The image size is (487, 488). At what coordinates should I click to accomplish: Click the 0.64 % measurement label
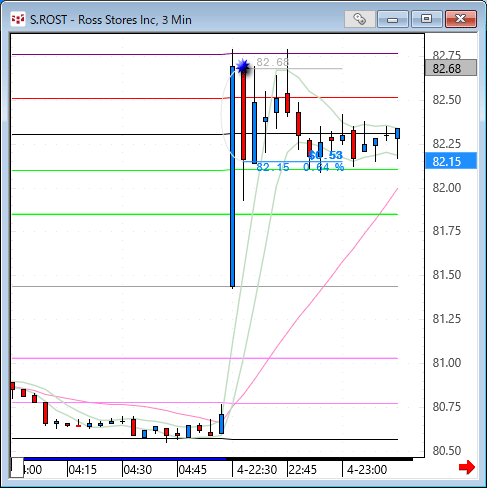324,167
